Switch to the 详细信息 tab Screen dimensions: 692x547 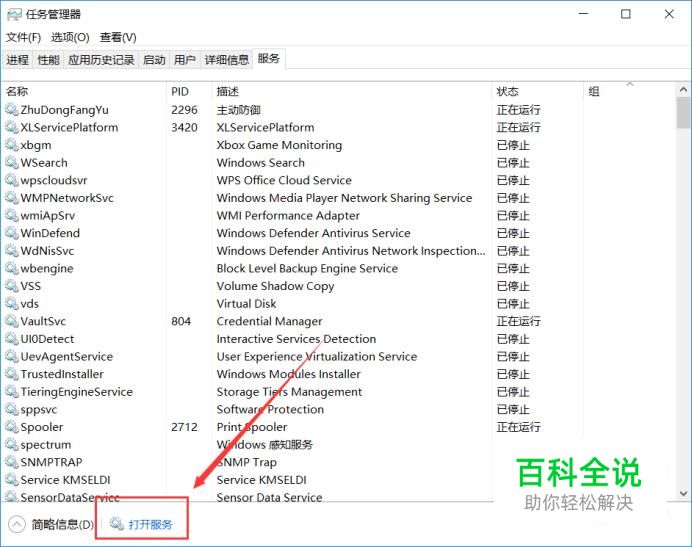[226, 60]
